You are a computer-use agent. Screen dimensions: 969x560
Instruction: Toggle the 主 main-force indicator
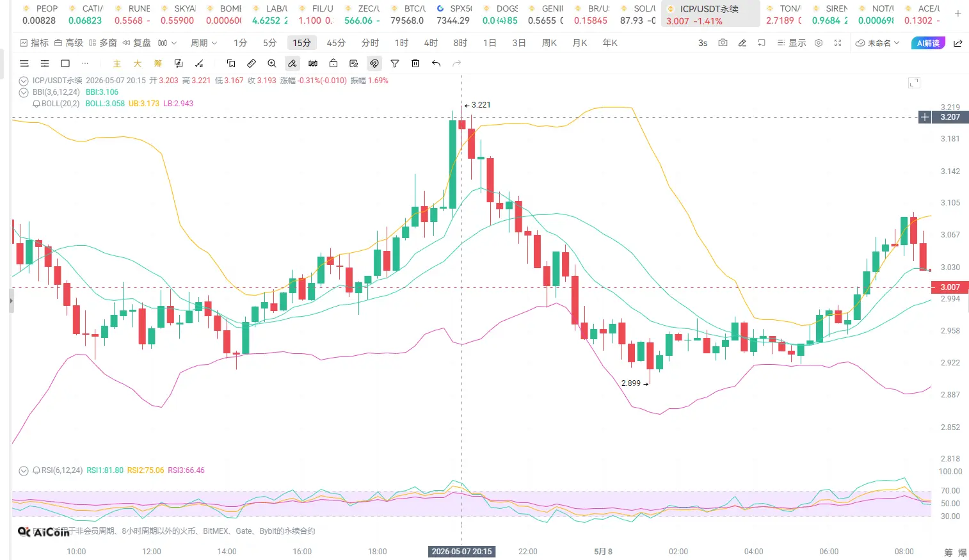click(116, 63)
